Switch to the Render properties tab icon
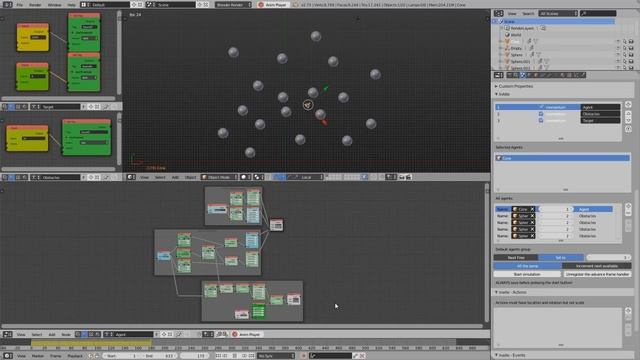 pyautogui.click(x=510, y=75)
